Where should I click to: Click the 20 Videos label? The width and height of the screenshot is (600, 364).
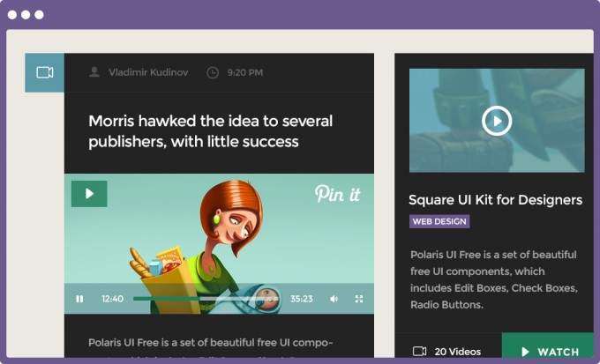[x=458, y=352]
